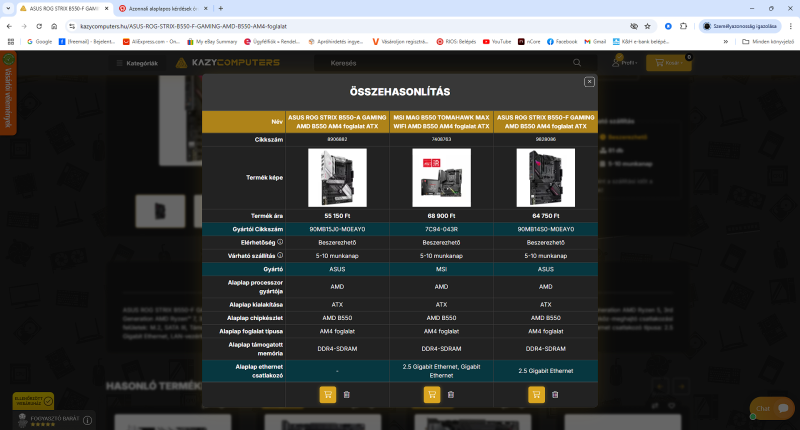Click the Elérhetőség info icon
Image resolution: width=800 pixels, height=430 pixels.
pos(280,242)
